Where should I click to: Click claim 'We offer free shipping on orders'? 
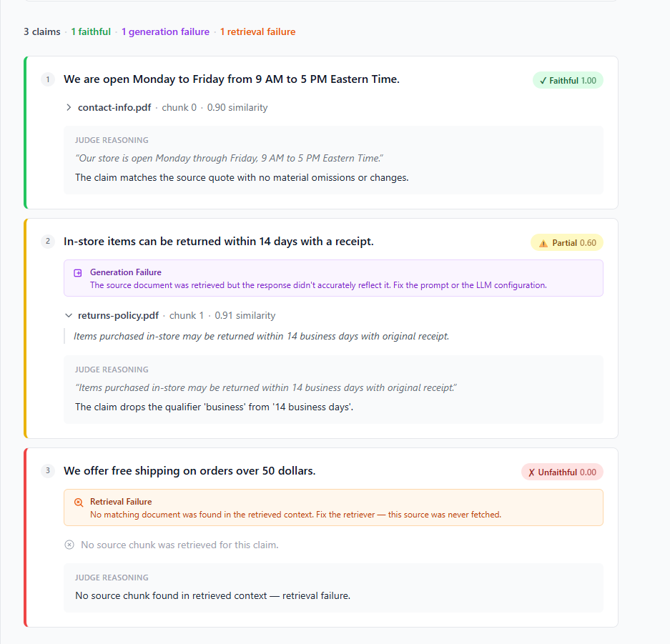pyautogui.click(x=189, y=470)
